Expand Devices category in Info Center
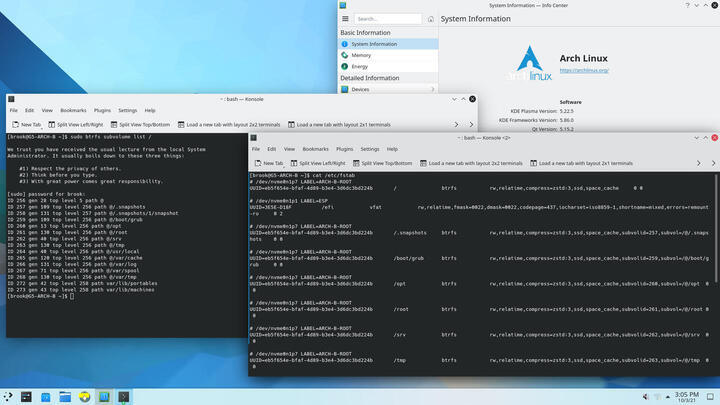Screen dimensions: 720x405 [x=388, y=90]
